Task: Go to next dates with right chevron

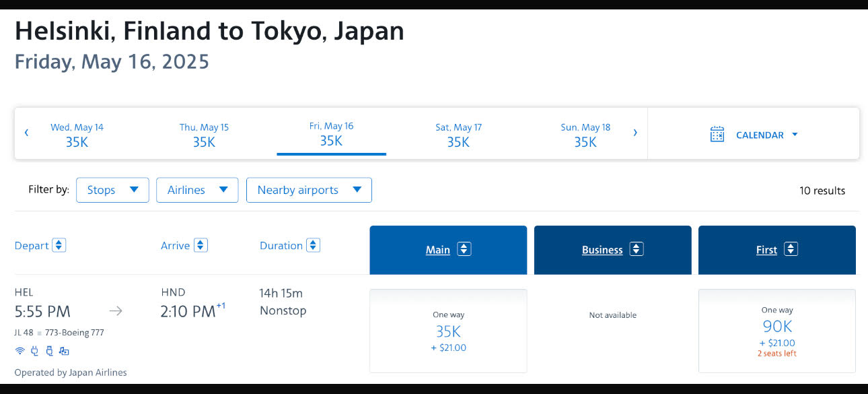Action: 635,133
